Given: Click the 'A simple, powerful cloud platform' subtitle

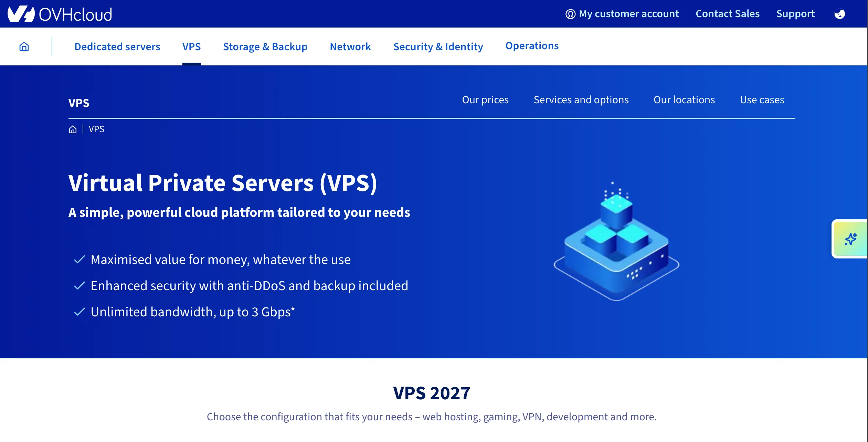Looking at the screenshot, I should (239, 212).
